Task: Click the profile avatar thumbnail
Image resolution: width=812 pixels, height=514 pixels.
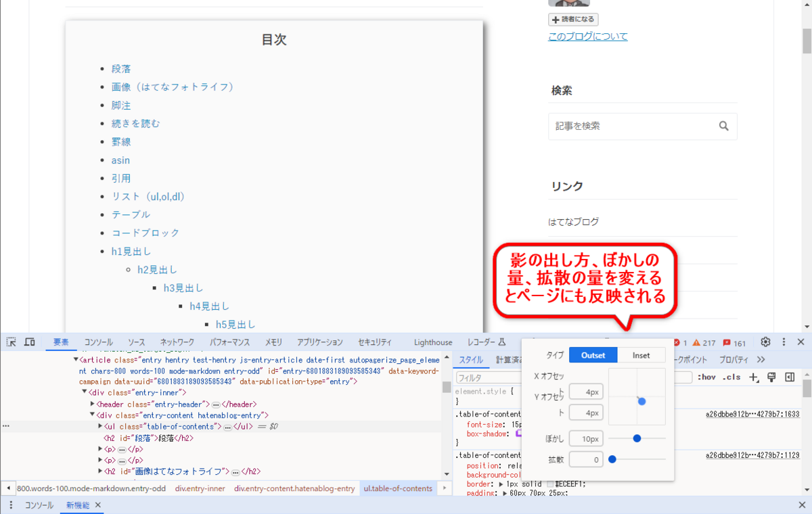Action: point(568,3)
